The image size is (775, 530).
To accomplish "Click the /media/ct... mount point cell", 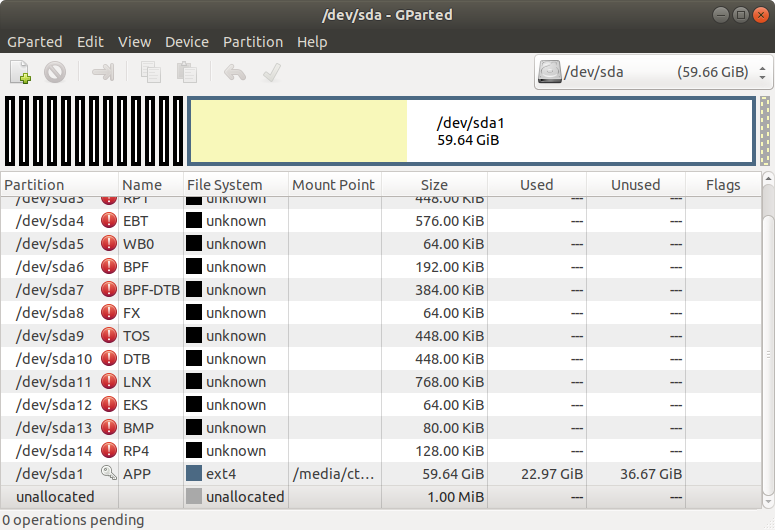I will point(334,474).
